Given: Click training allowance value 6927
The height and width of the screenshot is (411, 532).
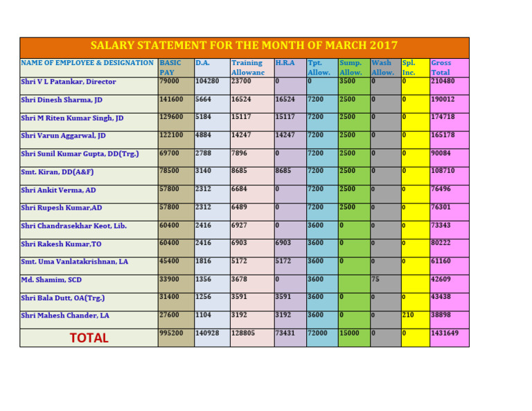Looking at the screenshot, I should coord(239,226).
